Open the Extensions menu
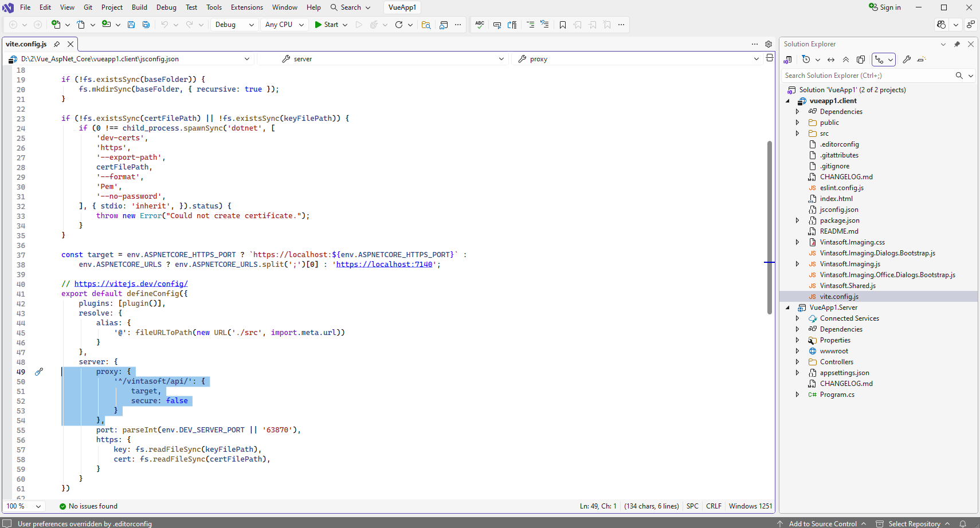The width and height of the screenshot is (980, 528). click(x=246, y=7)
